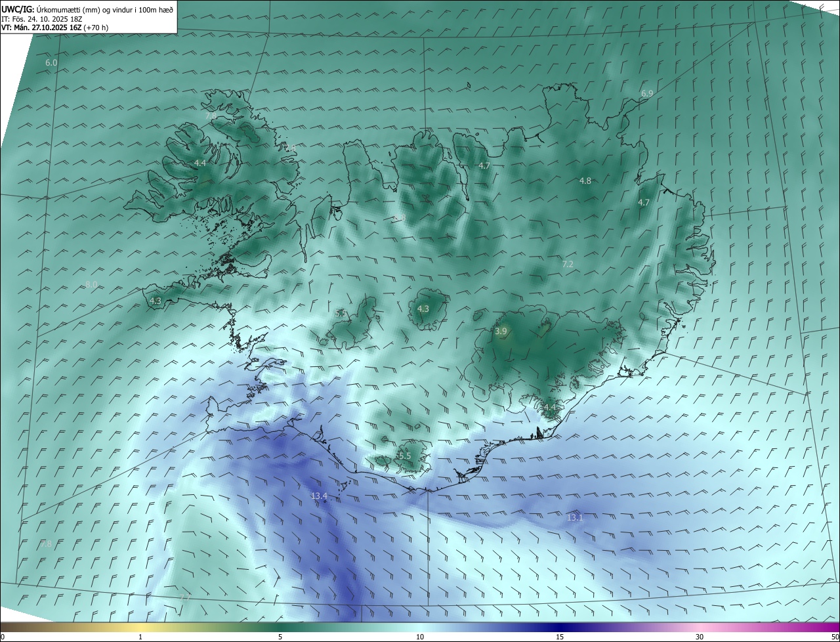
Task: Click the 8.0 value west of Iceland
Action: pos(91,284)
